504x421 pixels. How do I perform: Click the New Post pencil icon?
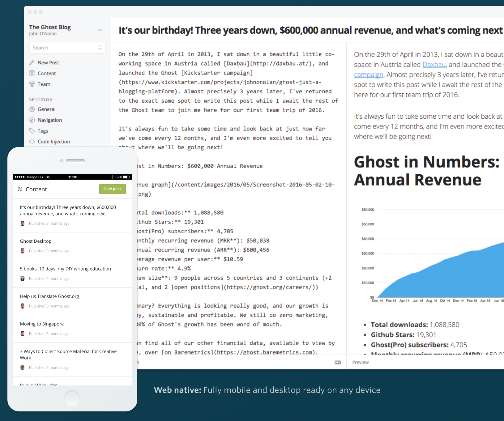(32, 63)
